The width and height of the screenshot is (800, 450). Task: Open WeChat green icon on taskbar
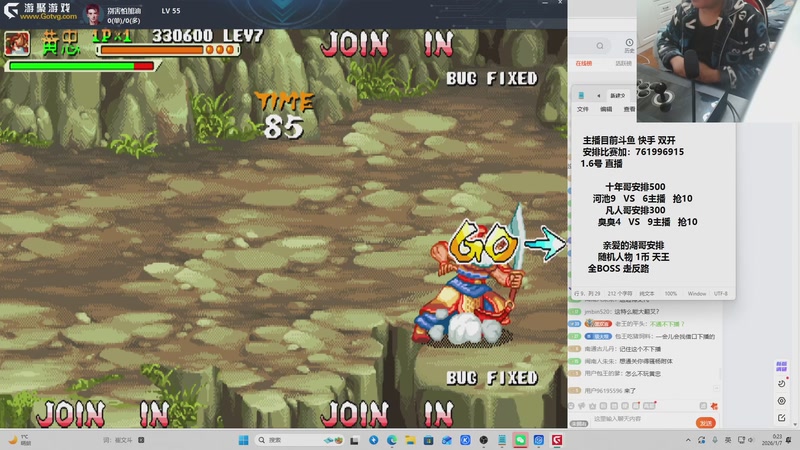coord(520,440)
